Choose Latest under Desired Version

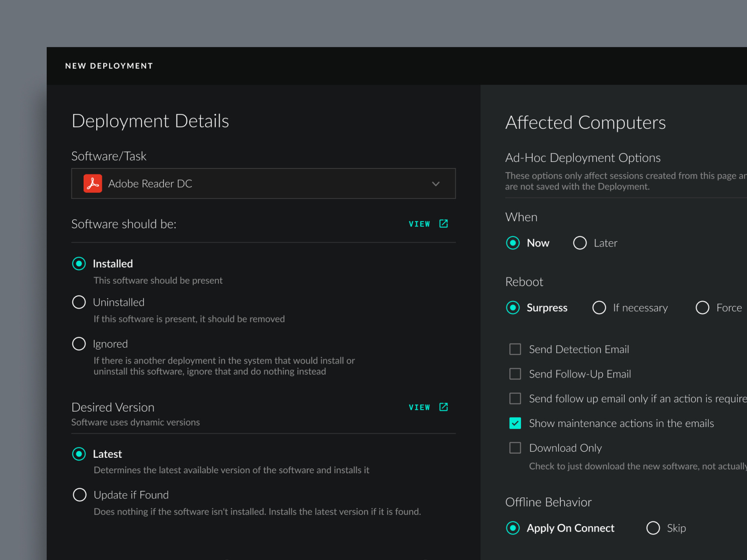[79, 454]
